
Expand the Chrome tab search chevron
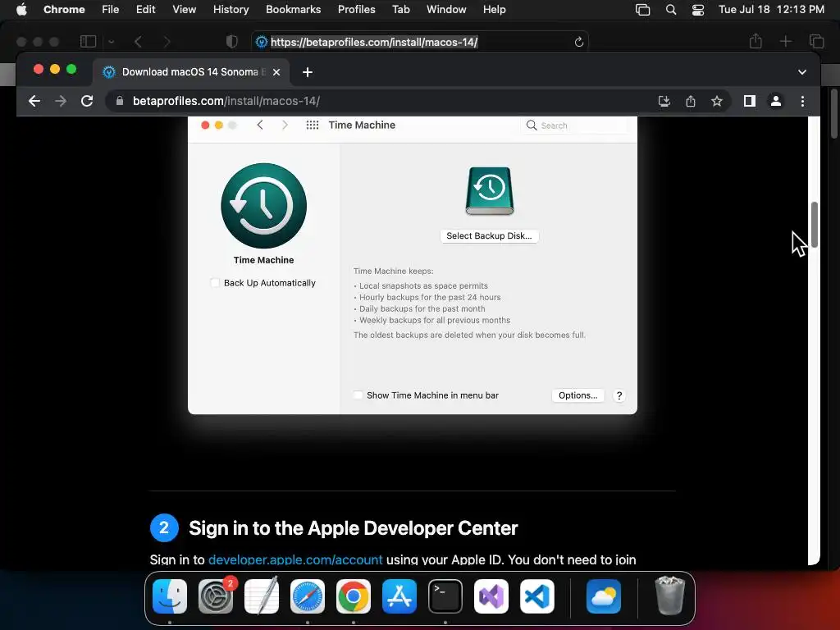(802, 72)
